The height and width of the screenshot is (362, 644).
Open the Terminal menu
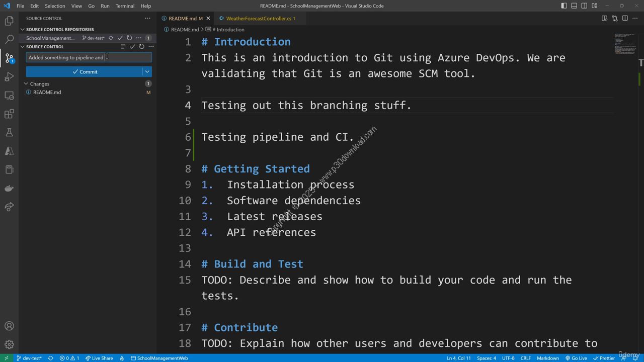point(125,6)
